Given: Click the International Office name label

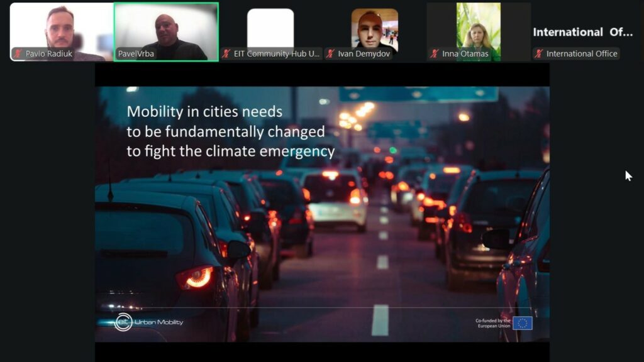Looking at the screenshot, I should [x=582, y=54].
